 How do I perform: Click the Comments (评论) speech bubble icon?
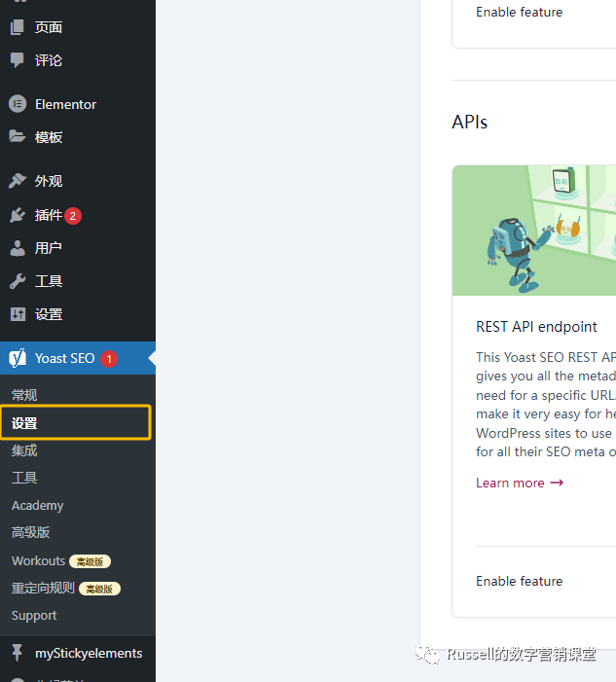pos(18,60)
